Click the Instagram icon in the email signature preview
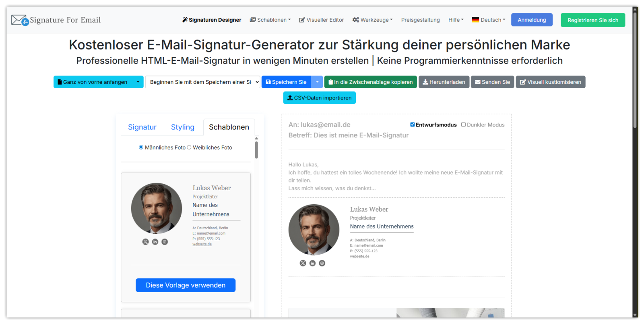644x324 pixels. [322, 263]
